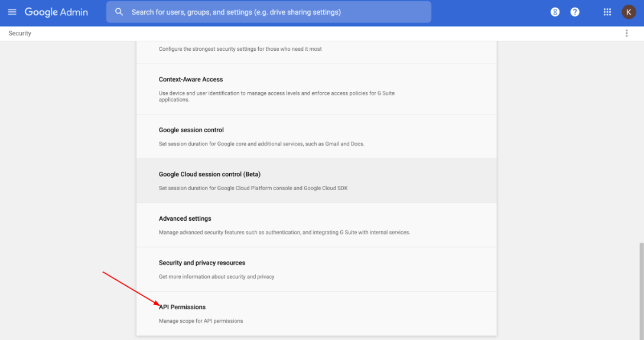Open the Security page more options menu
The height and width of the screenshot is (340, 644).
click(627, 34)
